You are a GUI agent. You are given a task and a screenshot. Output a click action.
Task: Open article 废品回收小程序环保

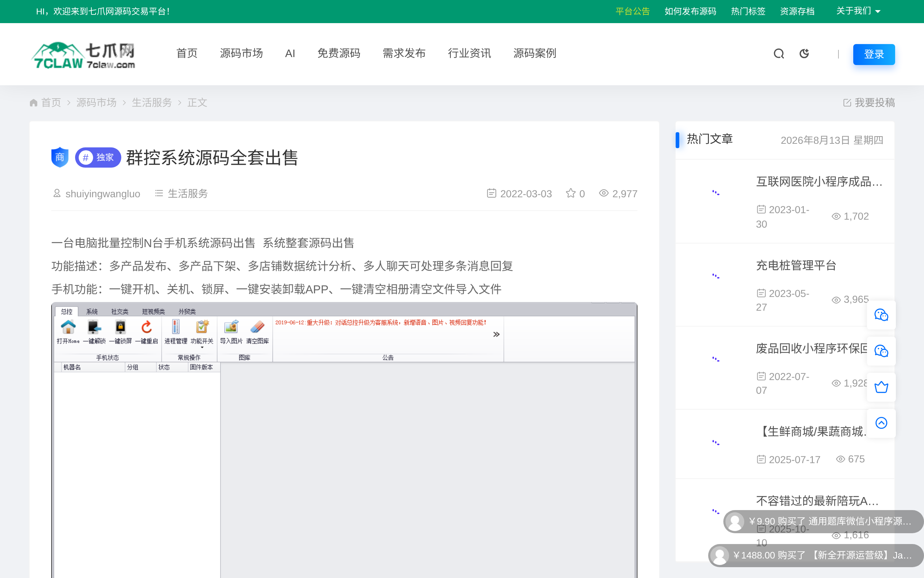coord(811,348)
